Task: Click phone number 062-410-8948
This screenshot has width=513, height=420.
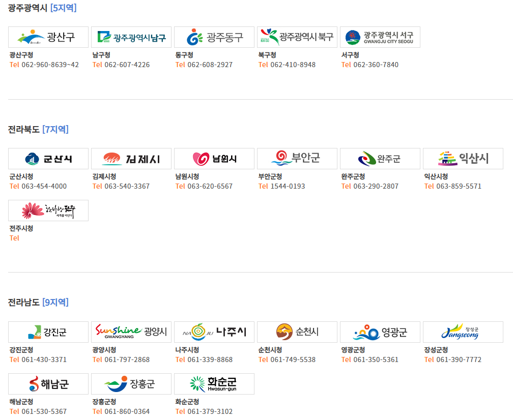Action: point(293,65)
